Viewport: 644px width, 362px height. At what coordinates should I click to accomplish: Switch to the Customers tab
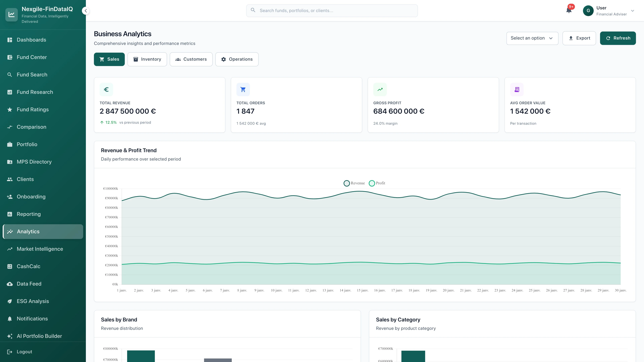click(191, 59)
